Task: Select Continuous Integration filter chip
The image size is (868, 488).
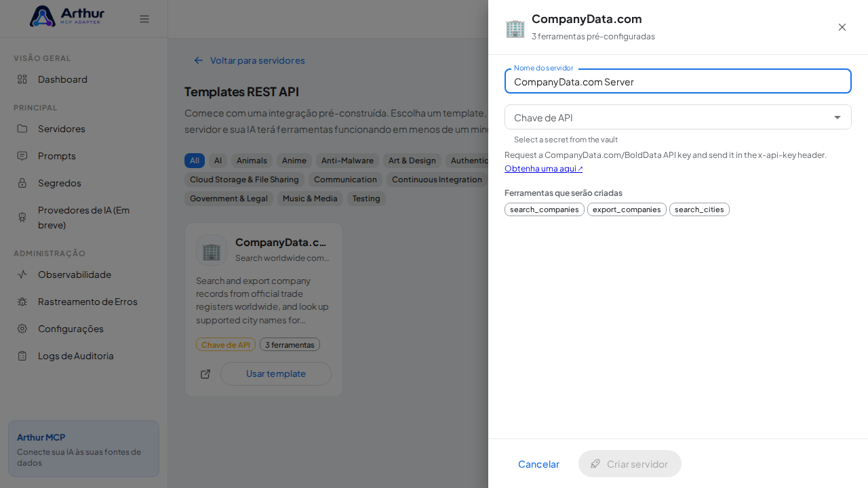Action: 437,180
